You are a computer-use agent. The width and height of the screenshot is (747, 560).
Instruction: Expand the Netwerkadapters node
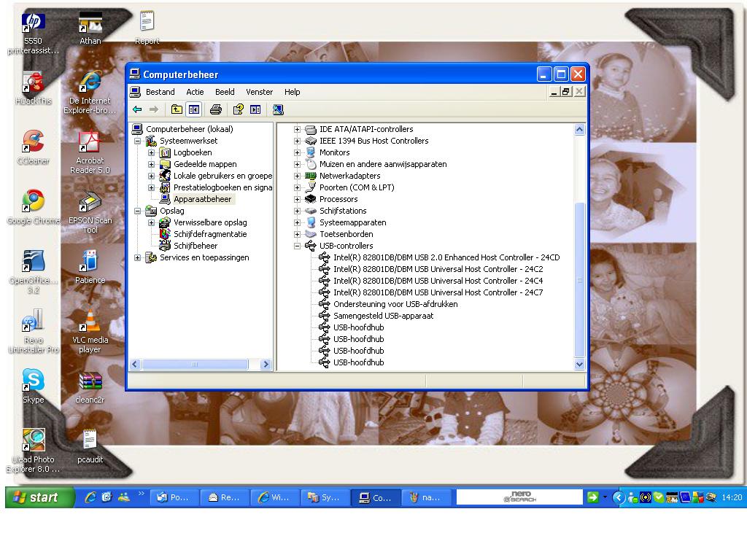click(x=297, y=176)
